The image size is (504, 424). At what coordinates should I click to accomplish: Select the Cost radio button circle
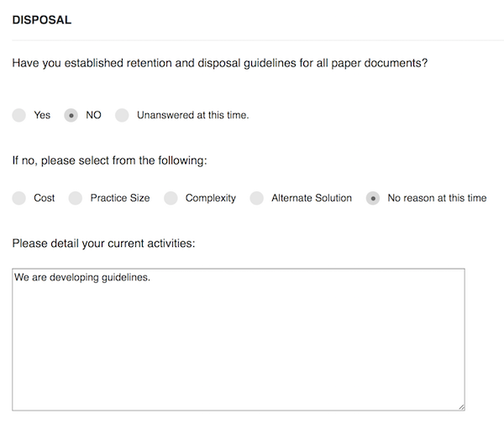pyautogui.click(x=19, y=198)
